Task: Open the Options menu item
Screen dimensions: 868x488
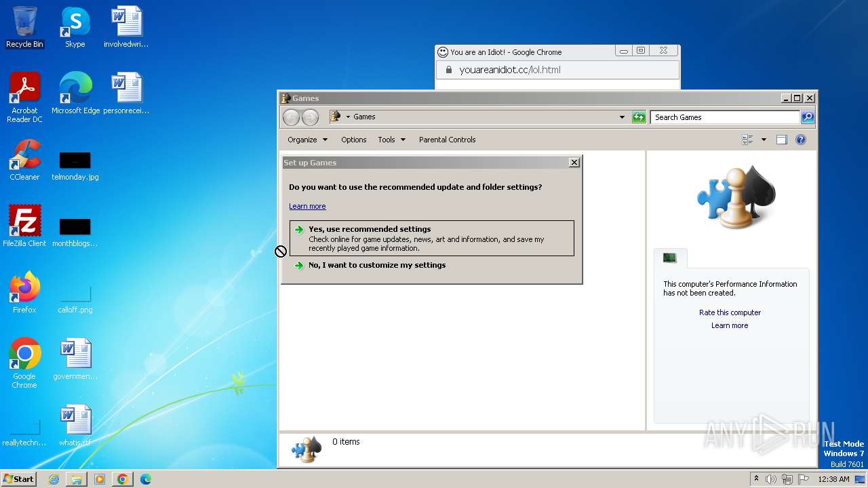Action: [353, 140]
